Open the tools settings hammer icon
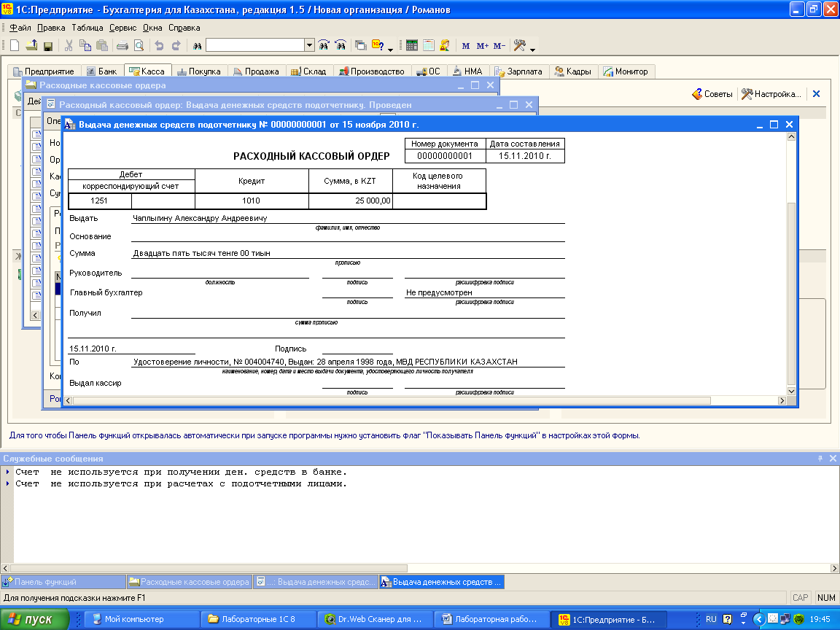The image size is (840, 630). (519, 45)
